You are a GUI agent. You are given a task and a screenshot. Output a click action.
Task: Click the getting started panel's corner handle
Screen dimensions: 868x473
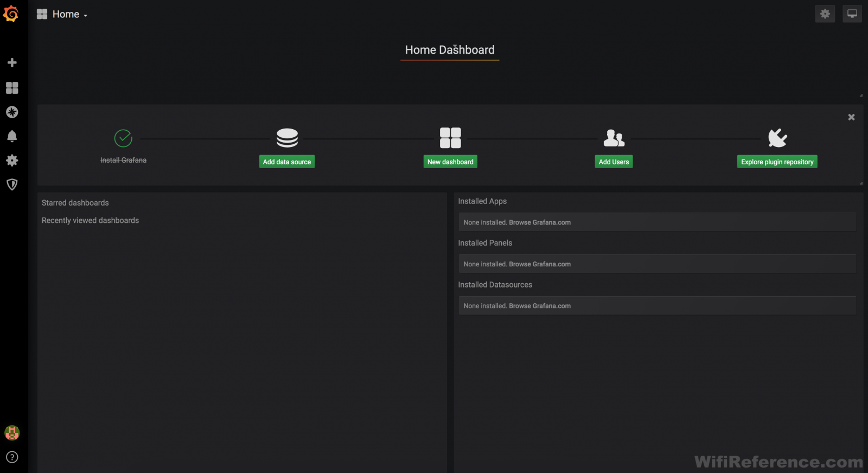click(861, 183)
